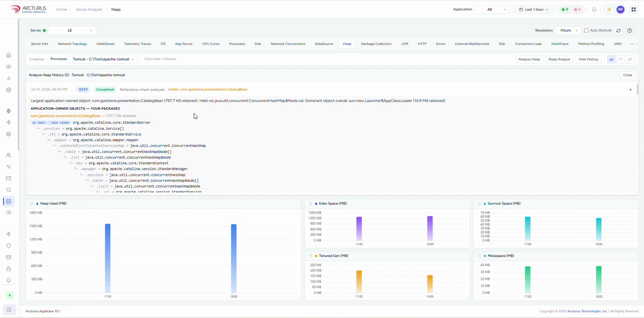Open the activity pulse icon in the sidebar

[x=9, y=167]
